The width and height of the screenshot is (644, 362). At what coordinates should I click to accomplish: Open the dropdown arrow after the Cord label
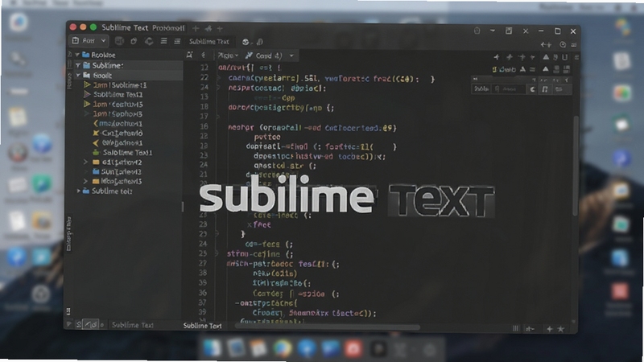pyautogui.click(x=291, y=56)
